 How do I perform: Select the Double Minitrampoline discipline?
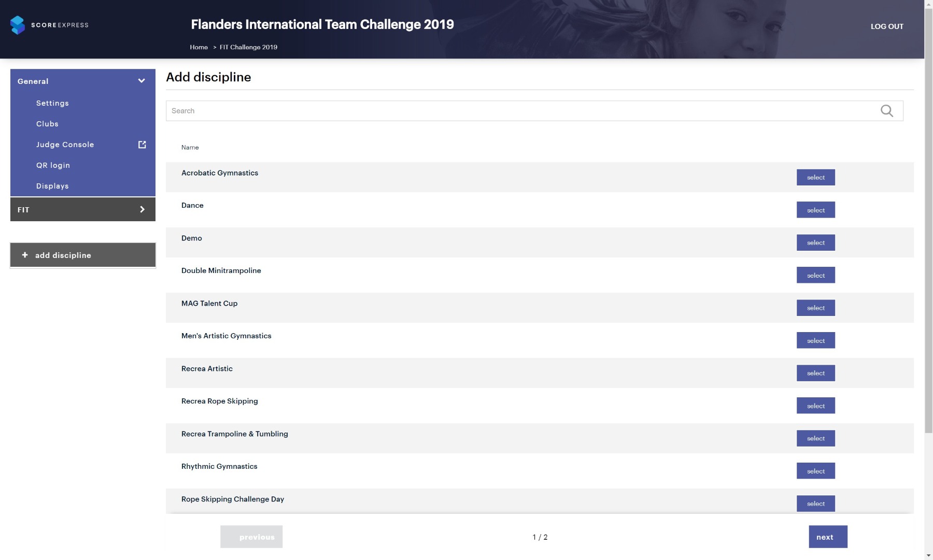pyautogui.click(x=816, y=275)
